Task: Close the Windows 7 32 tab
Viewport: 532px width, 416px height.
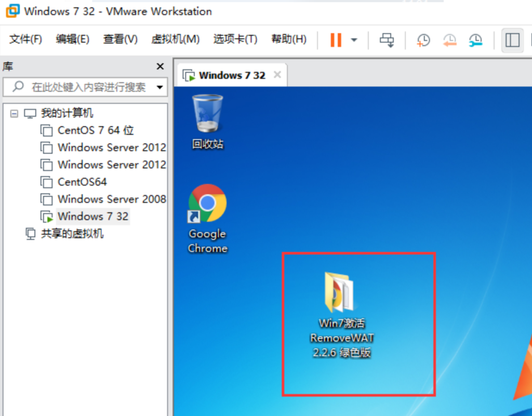Action: (277, 75)
